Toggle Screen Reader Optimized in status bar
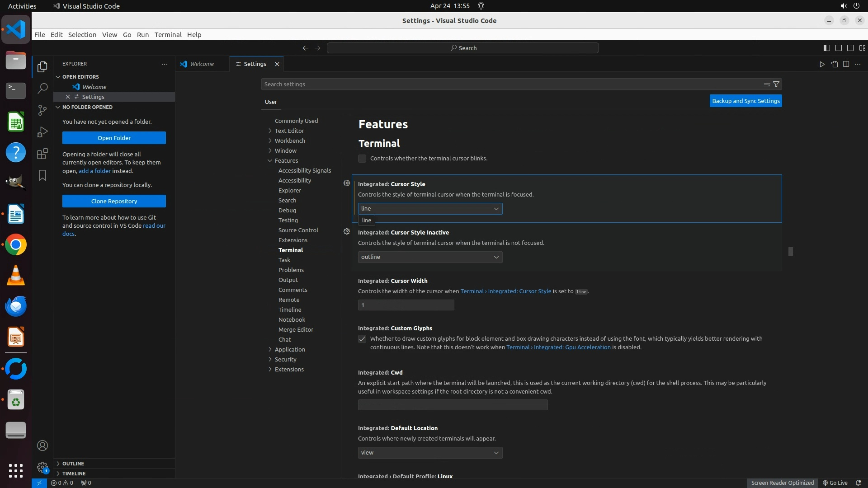868x488 pixels. point(782,483)
